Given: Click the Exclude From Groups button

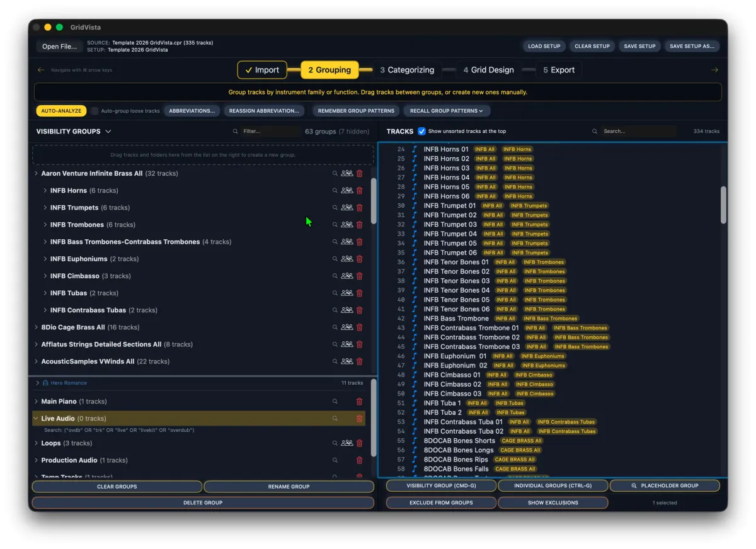Looking at the screenshot, I should [x=441, y=503].
